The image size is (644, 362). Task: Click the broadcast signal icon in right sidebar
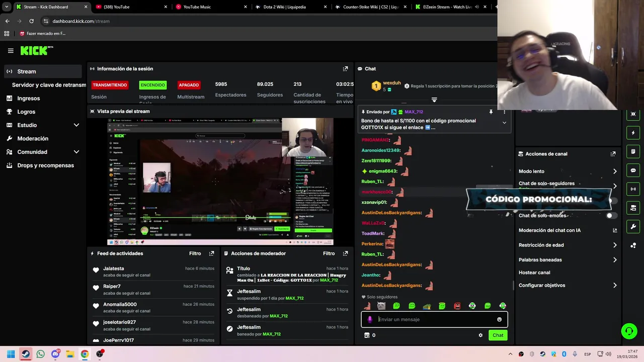(633, 189)
